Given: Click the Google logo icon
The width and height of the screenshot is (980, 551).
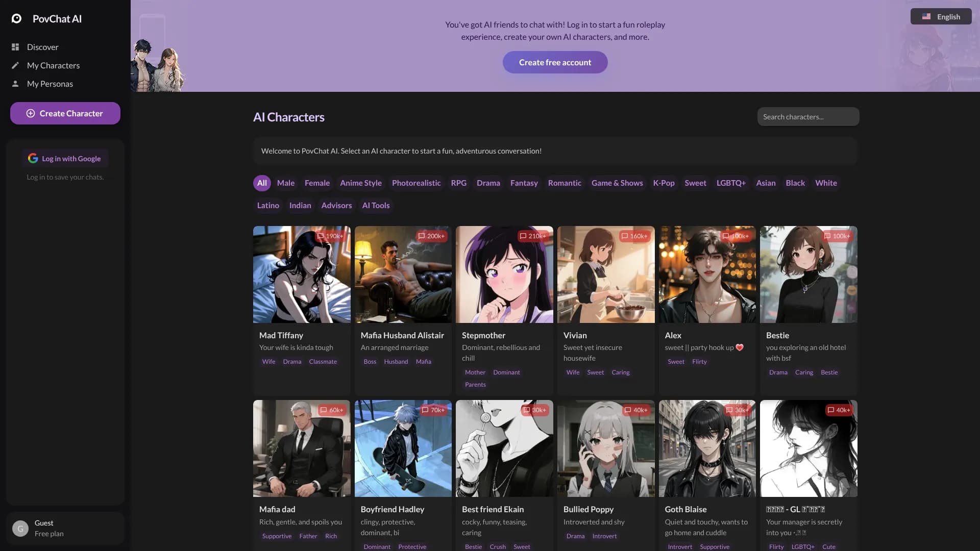Looking at the screenshot, I should [33, 159].
